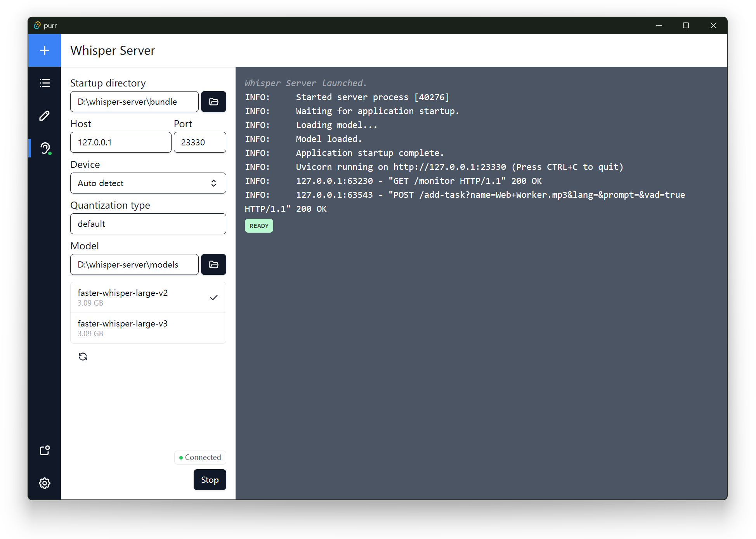Image resolution: width=756 pixels, height=539 pixels.
Task: Browse for the startup directory folder
Action: 213,102
